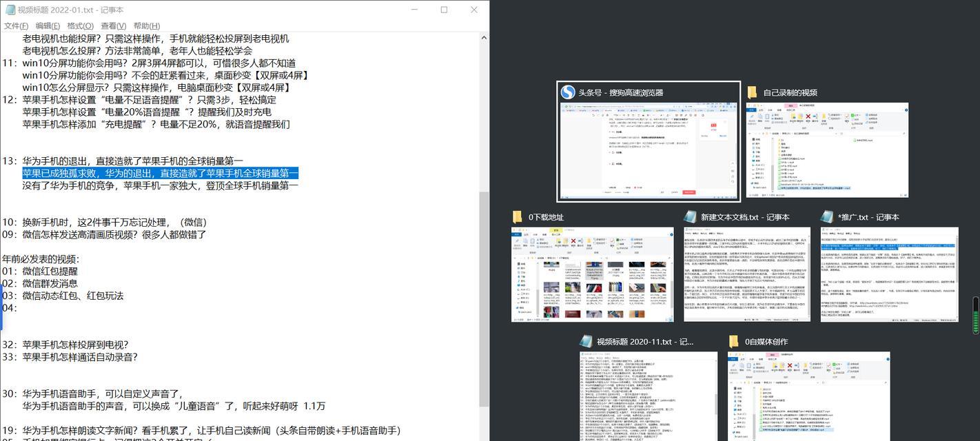Select the 0自媒体创作 folder window preview

809,396
